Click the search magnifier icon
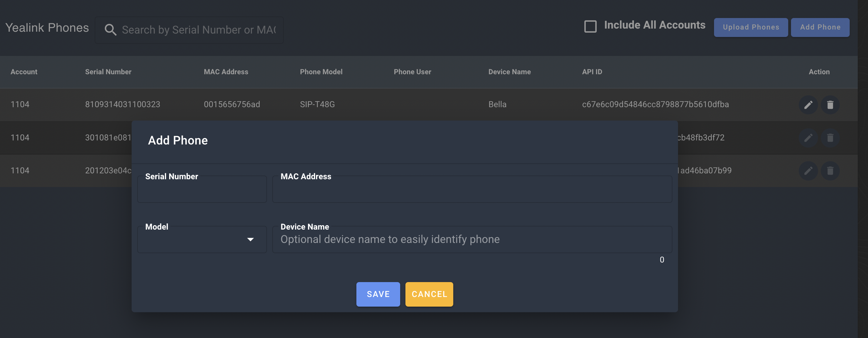Viewport: 868px width, 338px height. coord(110,30)
